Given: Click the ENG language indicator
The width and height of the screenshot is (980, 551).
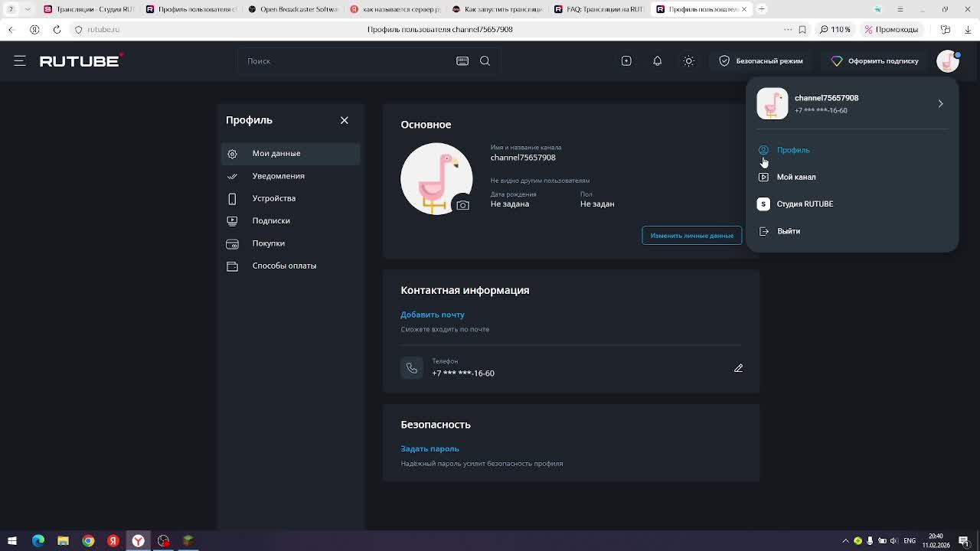Looking at the screenshot, I should coord(910,541).
